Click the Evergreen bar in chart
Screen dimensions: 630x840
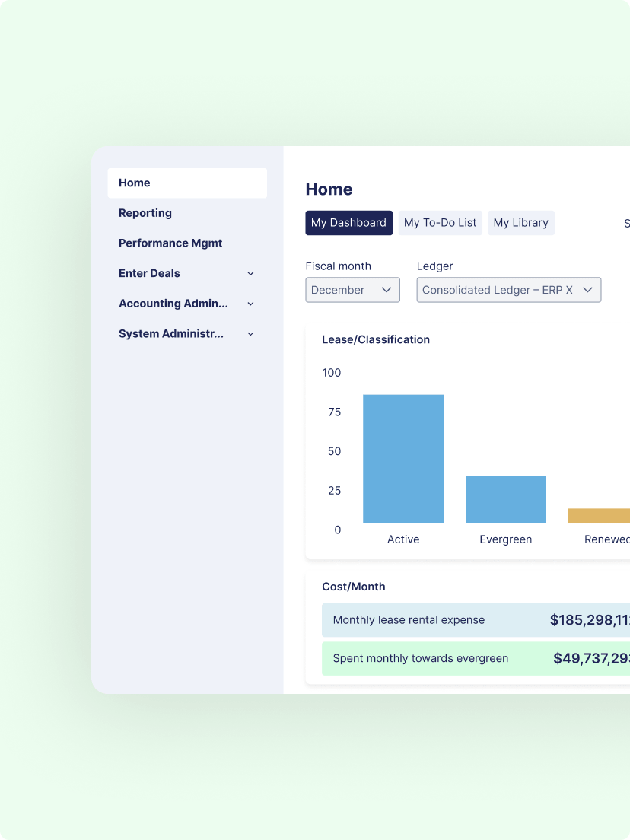point(506,499)
